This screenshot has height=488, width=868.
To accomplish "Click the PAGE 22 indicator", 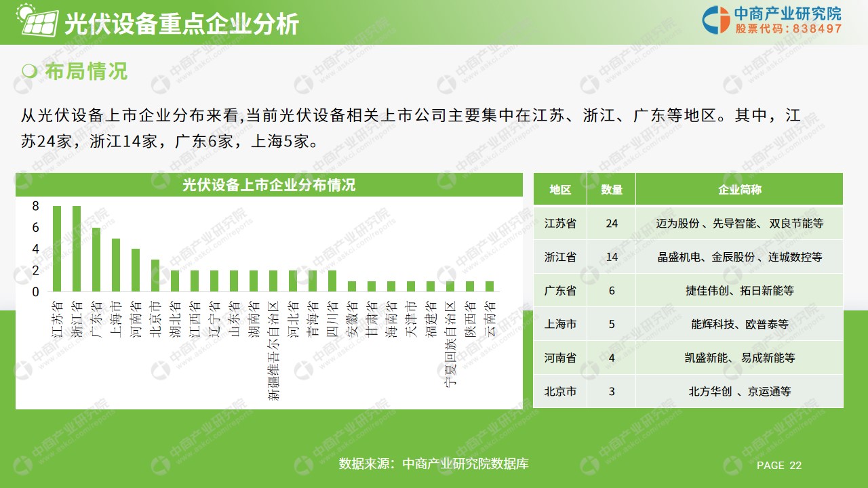I will pos(778,465).
